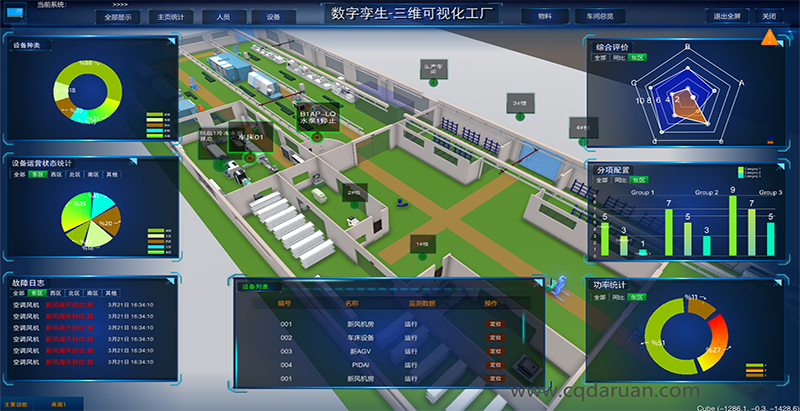Select the 生产车间 map marker label
The width and height of the screenshot is (800, 411).
[x=432, y=68]
